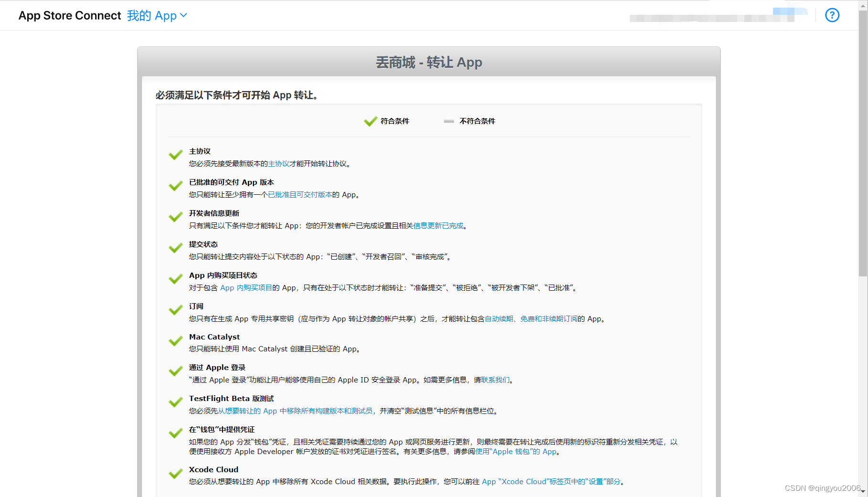Click the 通过 Apple 登录 requirement title
Image resolution: width=868 pixels, height=497 pixels.
(217, 368)
